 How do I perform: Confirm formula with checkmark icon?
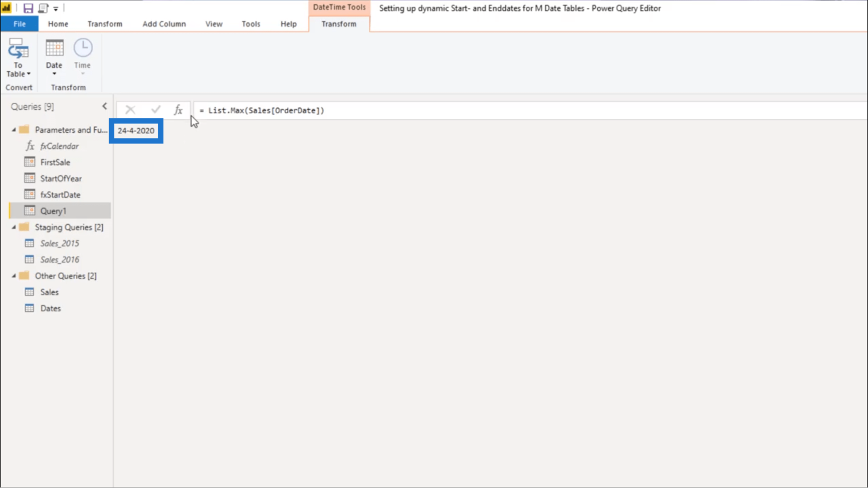click(156, 110)
